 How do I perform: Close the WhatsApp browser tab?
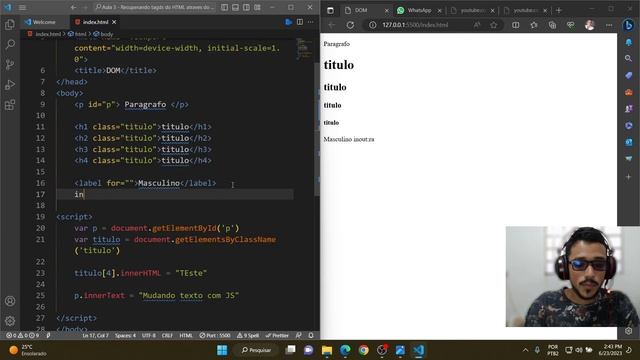[440, 11]
